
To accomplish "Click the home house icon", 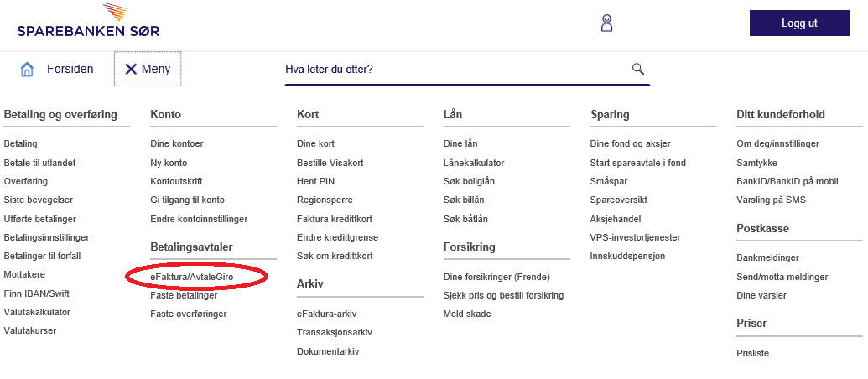I will [28, 69].
